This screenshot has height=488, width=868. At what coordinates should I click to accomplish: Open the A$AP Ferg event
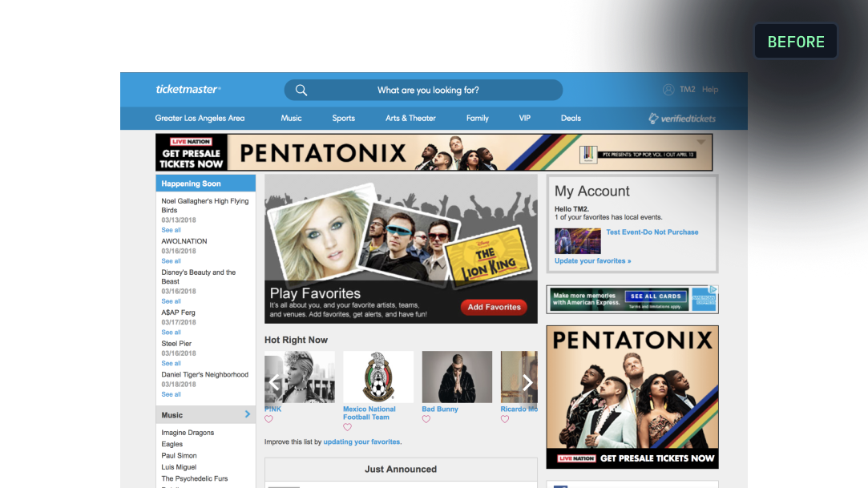tap(178, 313)
